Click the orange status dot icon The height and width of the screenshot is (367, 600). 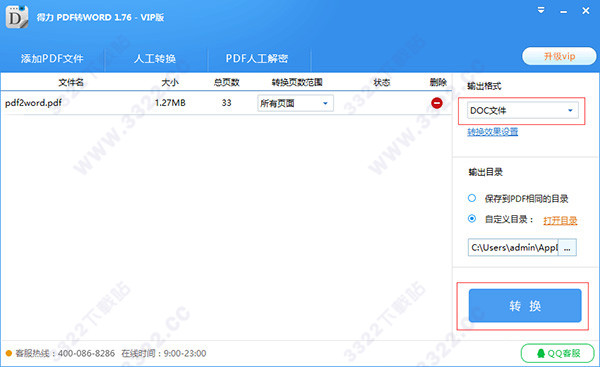coord(9,353)
